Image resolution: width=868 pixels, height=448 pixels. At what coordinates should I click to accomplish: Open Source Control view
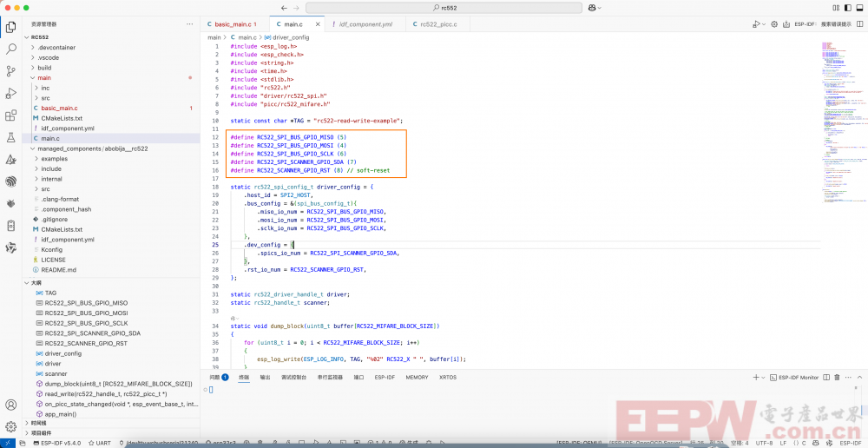[10, 71]
